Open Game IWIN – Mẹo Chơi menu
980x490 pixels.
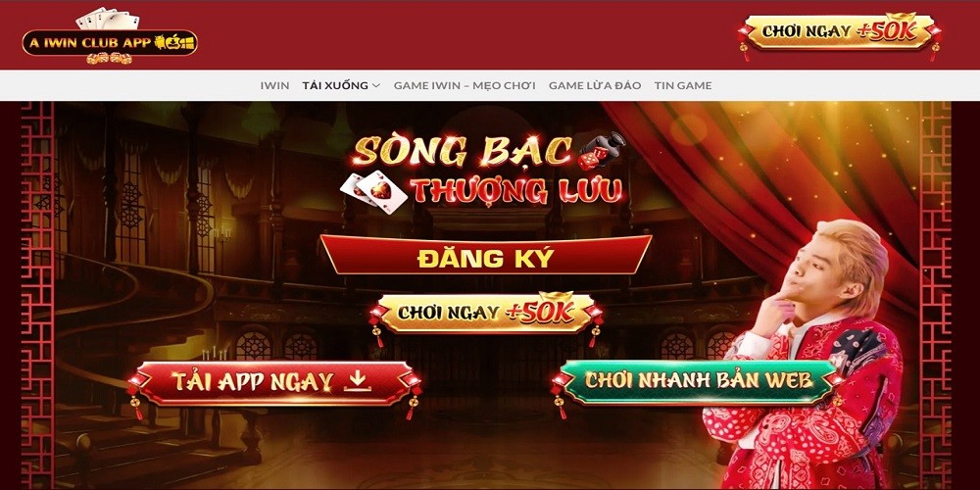click(x=465, y=85)
